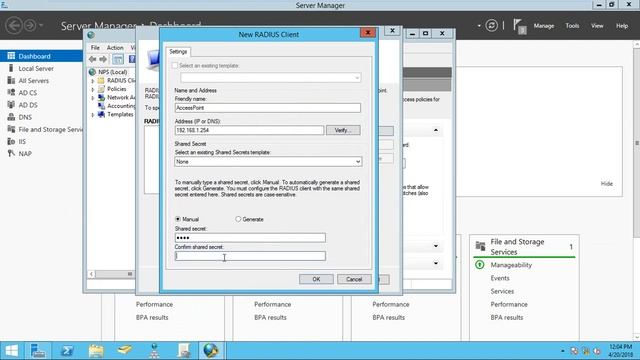Expand the RADIUS Clients tree node

click(93, 81)
